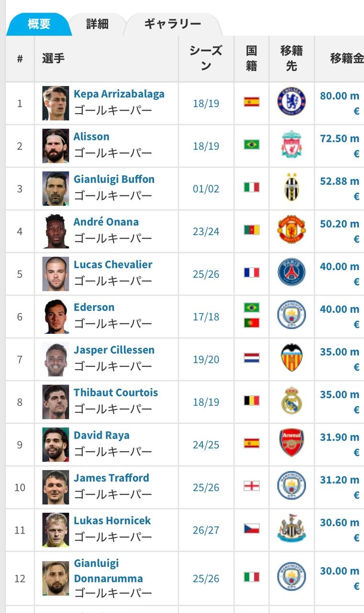The image size is (364, 613).
Task: Open the Valencia club crest
Action: pyautogui.click(x=291, y=357)
